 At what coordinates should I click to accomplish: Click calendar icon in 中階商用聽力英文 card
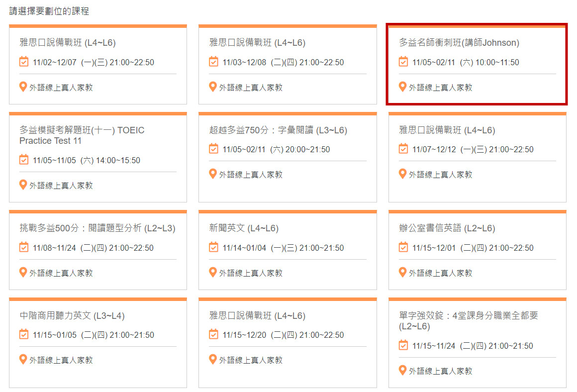[23, 335]
